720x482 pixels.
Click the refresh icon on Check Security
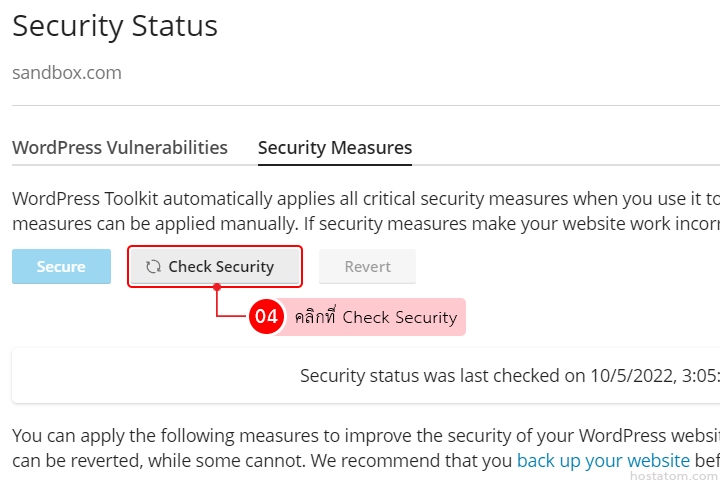pos(153,267)
